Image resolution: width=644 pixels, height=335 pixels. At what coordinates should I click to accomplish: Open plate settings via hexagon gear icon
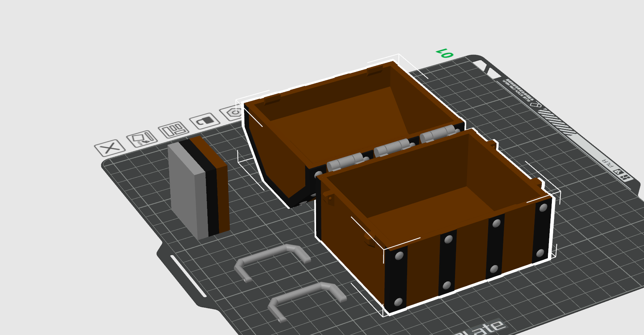click(x=232, y=113)
